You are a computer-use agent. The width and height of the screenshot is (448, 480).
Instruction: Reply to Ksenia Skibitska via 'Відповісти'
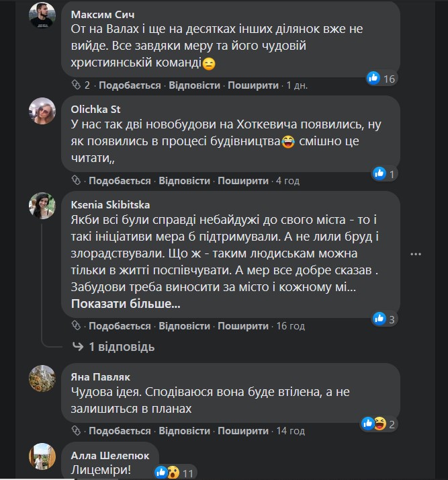click(x=184, y=326)
